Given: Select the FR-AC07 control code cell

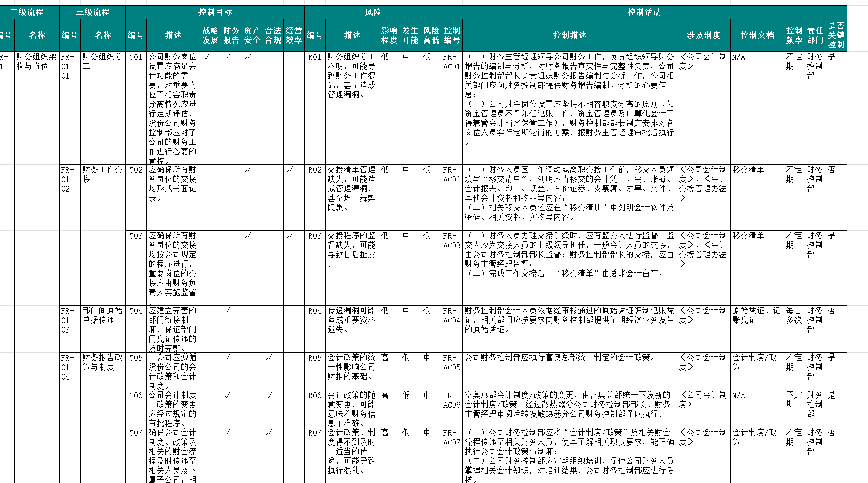Looking at the screenshot, I should [x=452, y=455].
